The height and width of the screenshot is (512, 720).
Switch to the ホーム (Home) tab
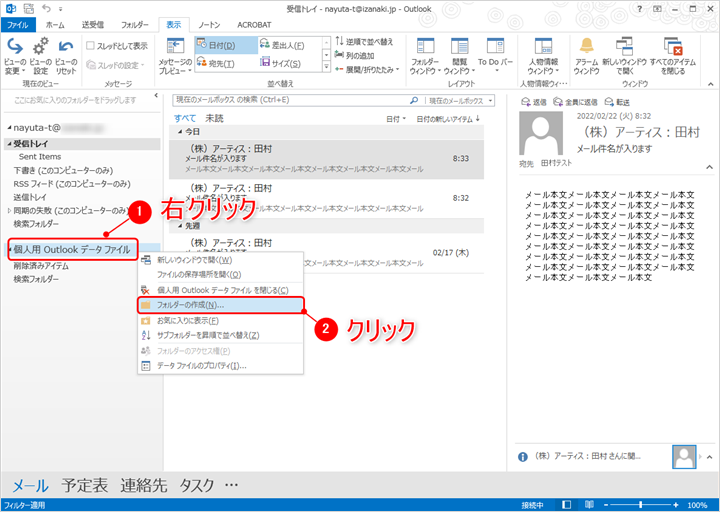55,25
